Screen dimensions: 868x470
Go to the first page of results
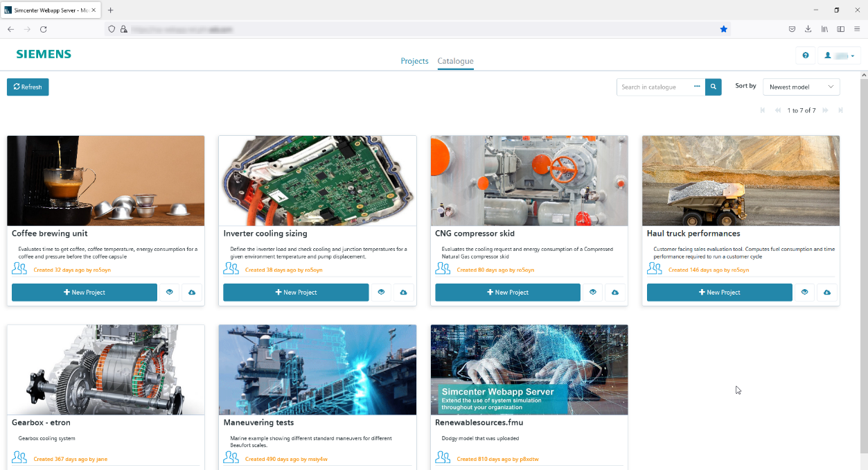coord(763,110)
